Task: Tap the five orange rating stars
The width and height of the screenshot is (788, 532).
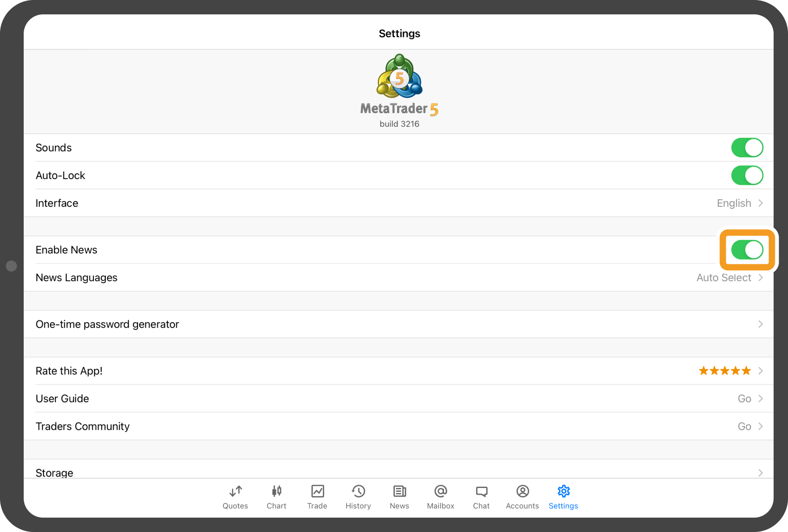Action: (x=725, y=371)
